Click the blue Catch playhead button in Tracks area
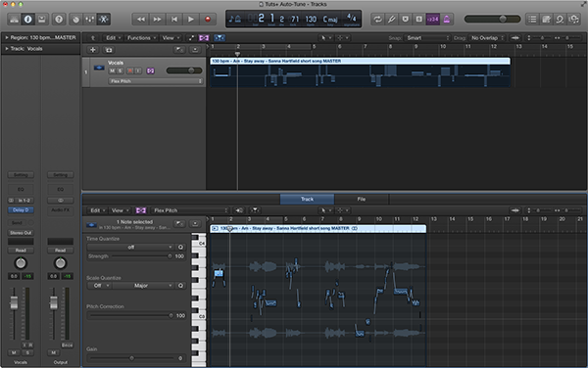This screenshot has height=368, width=588. point(220,38)
